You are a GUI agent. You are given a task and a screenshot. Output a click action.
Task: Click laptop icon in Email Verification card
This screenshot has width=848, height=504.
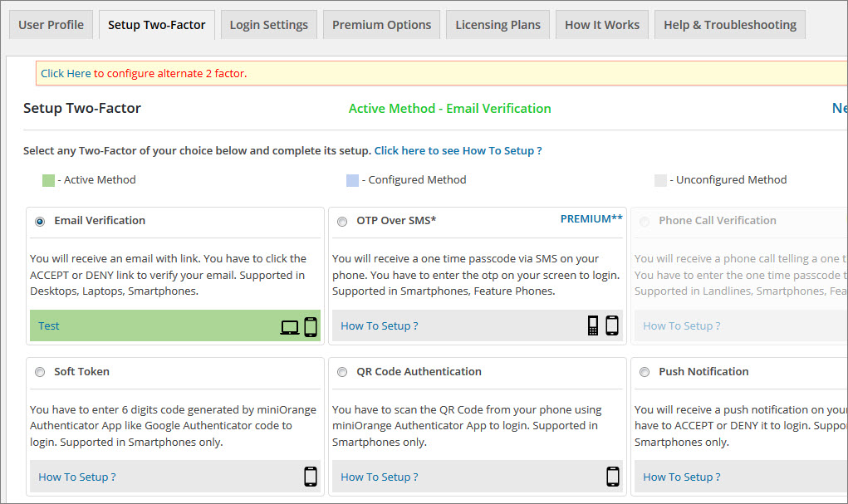tap(290, 327)
